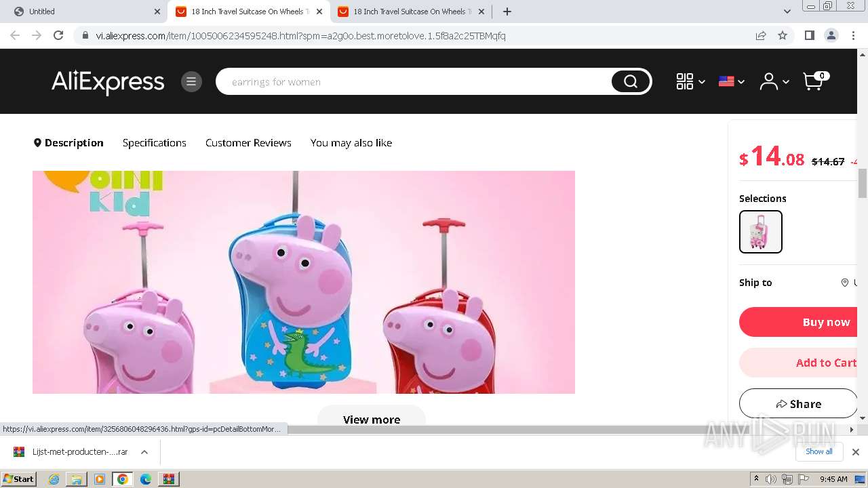
Task: Click the volume icon in system tray
Action: [x=771, y=479]
